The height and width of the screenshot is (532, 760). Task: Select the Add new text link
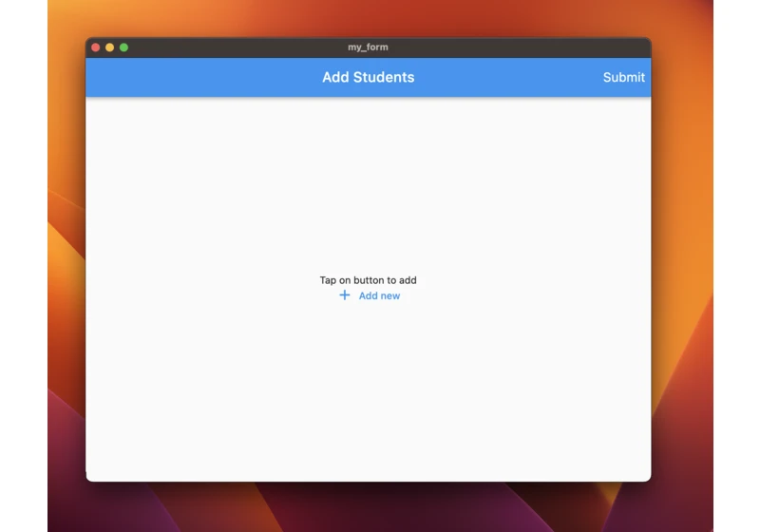pos(379,295)
